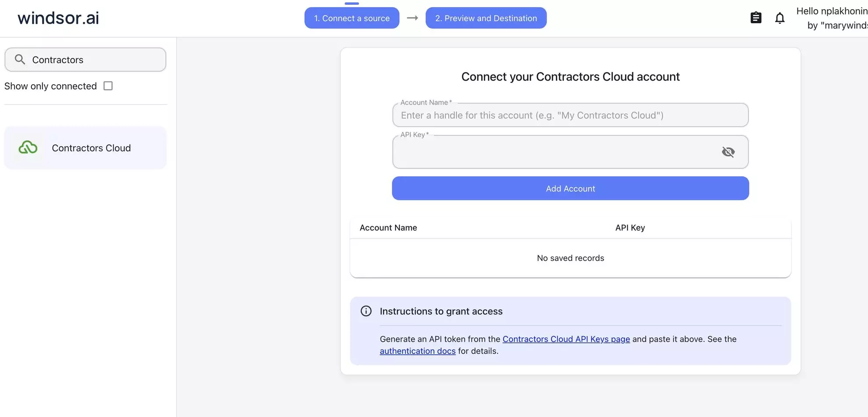
Task: Click the info icon by Instructions
Action: (x=366, y=311)
